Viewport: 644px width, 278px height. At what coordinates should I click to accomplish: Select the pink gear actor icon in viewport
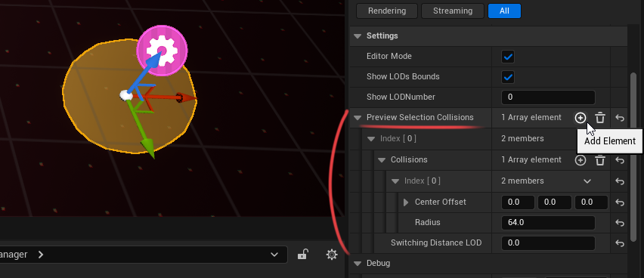pos(163,51)
